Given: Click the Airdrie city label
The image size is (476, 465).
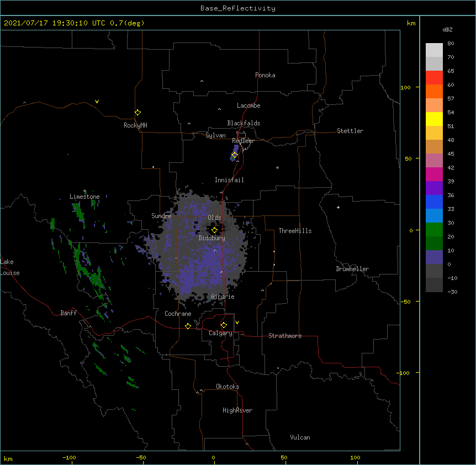Looking at the screenshot, I should click(223, 297).
